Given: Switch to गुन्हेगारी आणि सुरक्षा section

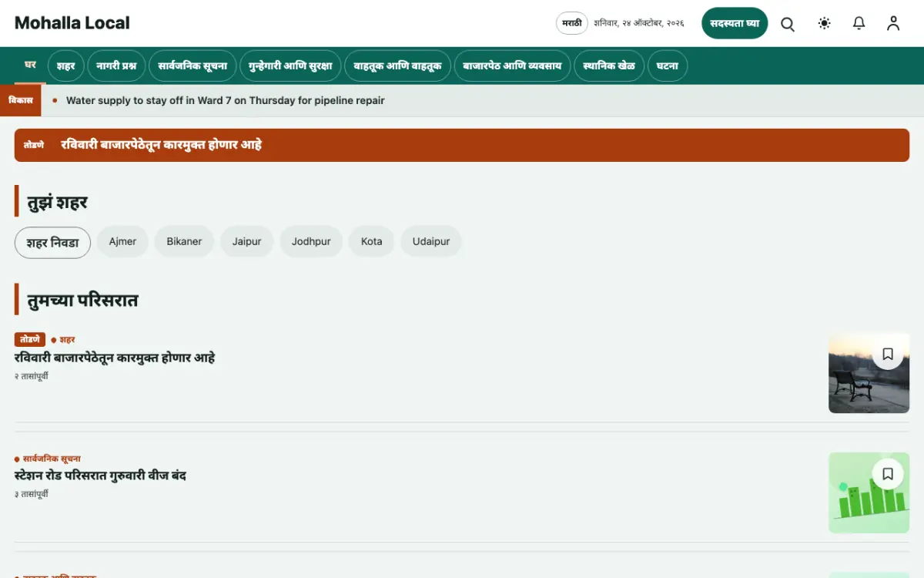Looking at the screenshot, I should (x=290, y=66).
